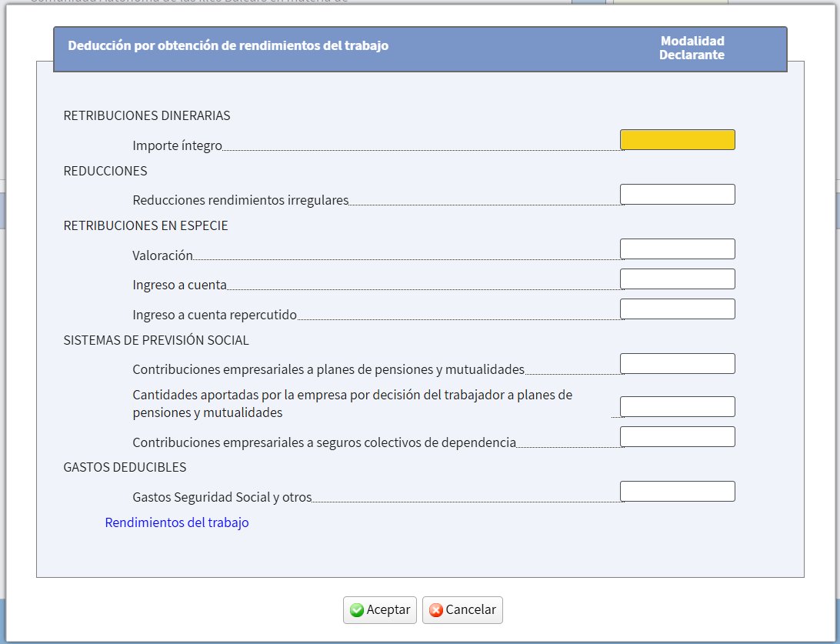840x644 pixels.
Task: Select the Ingreso a cuenta repercutido field
Action: (x=677, y=308)
